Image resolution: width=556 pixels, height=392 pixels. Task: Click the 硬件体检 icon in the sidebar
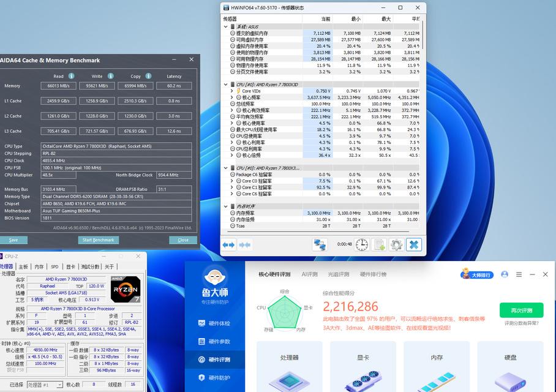[201, 323]
